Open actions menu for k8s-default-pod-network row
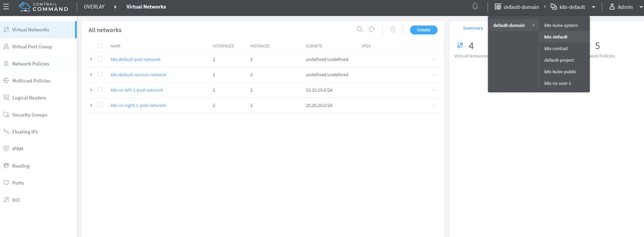 (434, 59)
